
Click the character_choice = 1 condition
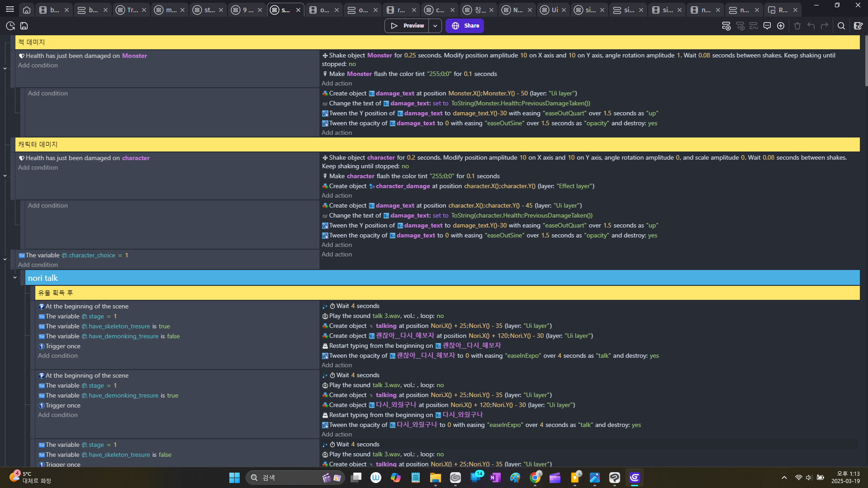(x=73, y=255)
